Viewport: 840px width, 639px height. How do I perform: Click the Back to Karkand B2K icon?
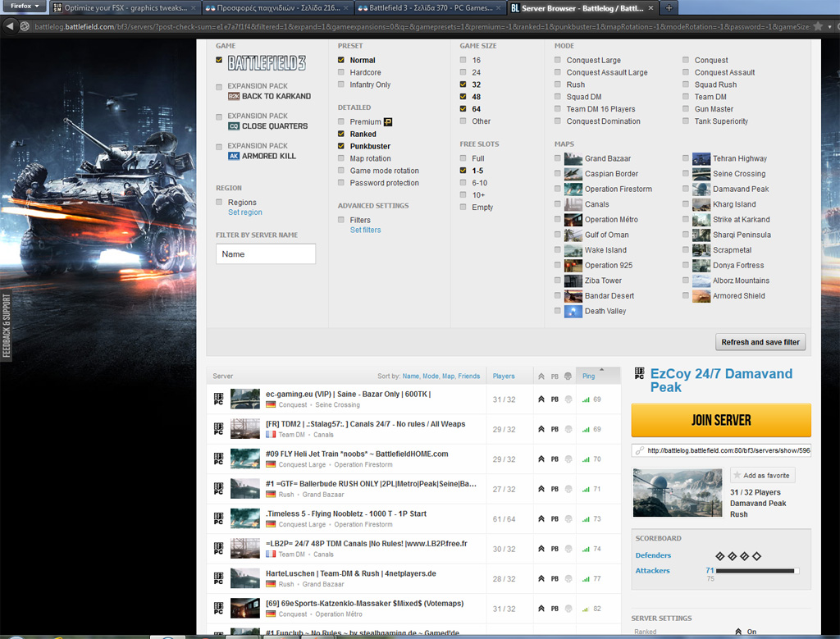234,97
